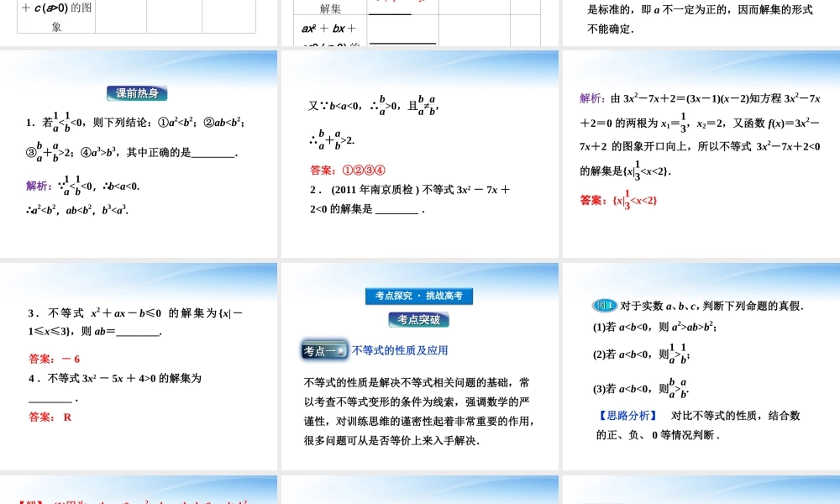Click the 例1 example badge
The image size is (840, 504).
[x=604, y=305]
